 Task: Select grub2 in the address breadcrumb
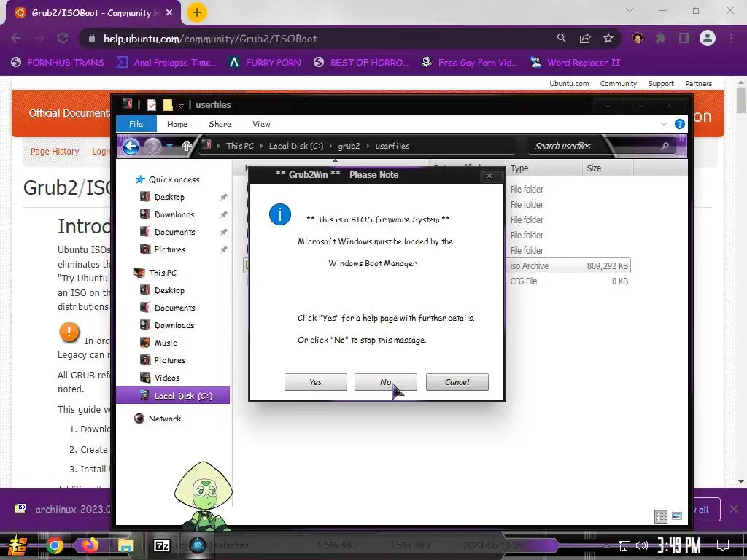point(349,146)
